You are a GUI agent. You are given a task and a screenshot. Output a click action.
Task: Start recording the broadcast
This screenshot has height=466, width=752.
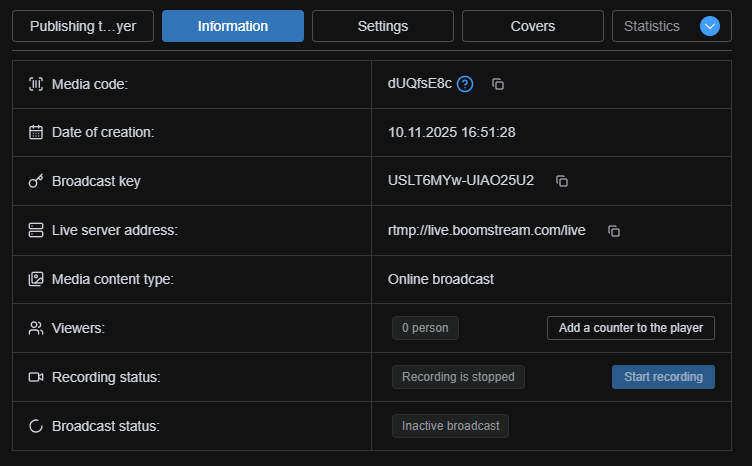point(663,377)
